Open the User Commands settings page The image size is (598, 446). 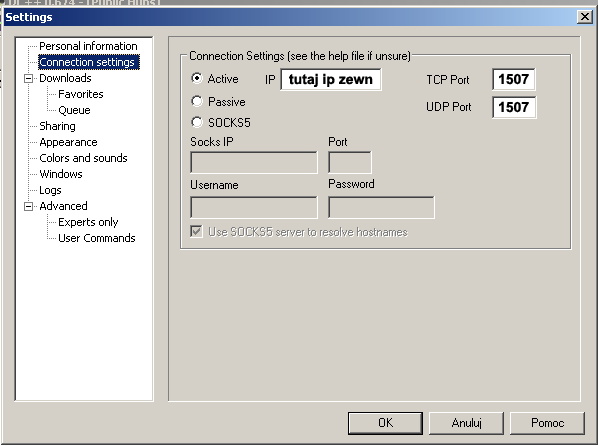pyautogui.click(x=97, y=238)
